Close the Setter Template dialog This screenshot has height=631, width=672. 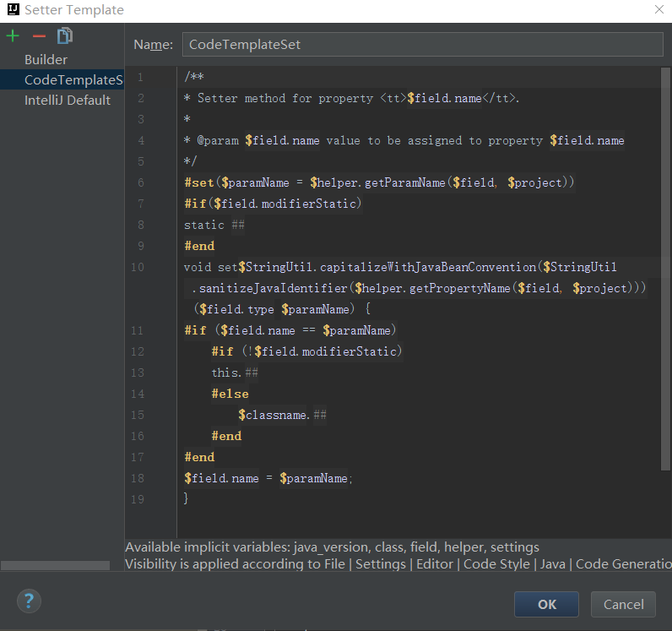point(659,9)
